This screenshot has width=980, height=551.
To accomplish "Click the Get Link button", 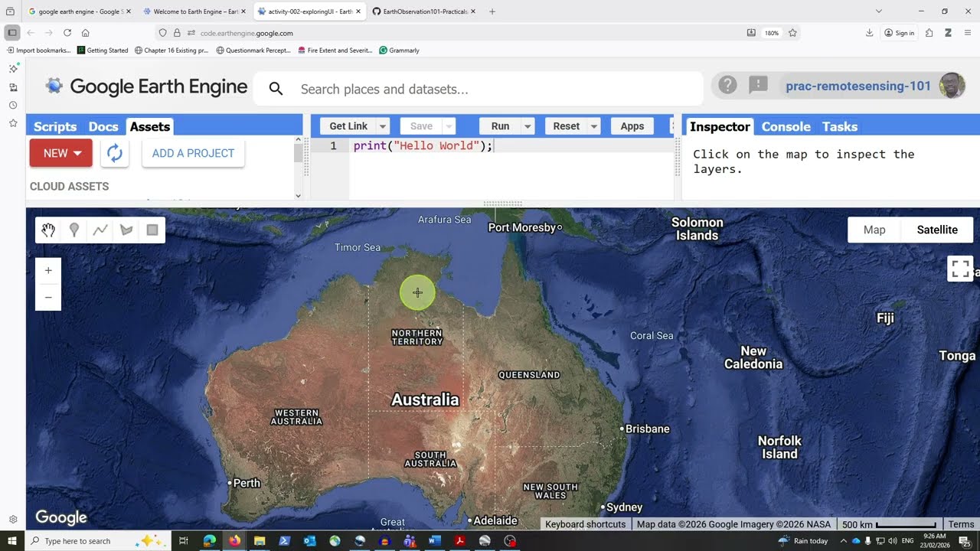I will click(348, 126).
